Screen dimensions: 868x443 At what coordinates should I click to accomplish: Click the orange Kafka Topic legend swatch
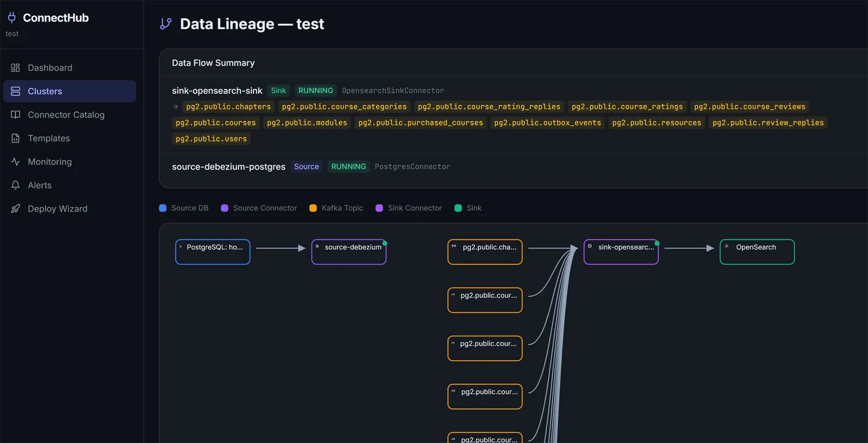(313, 208)
